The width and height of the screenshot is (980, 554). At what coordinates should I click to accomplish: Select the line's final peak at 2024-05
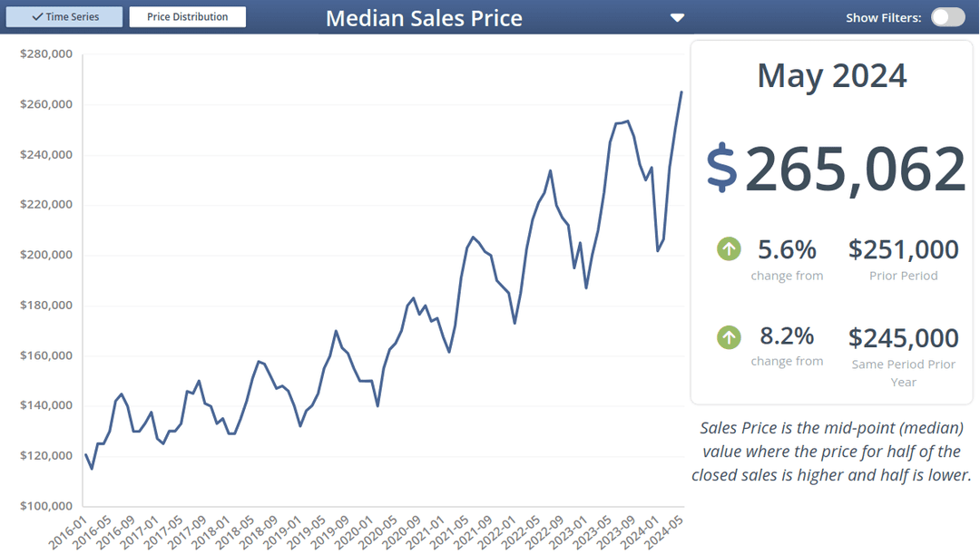(x=681, y=92)
